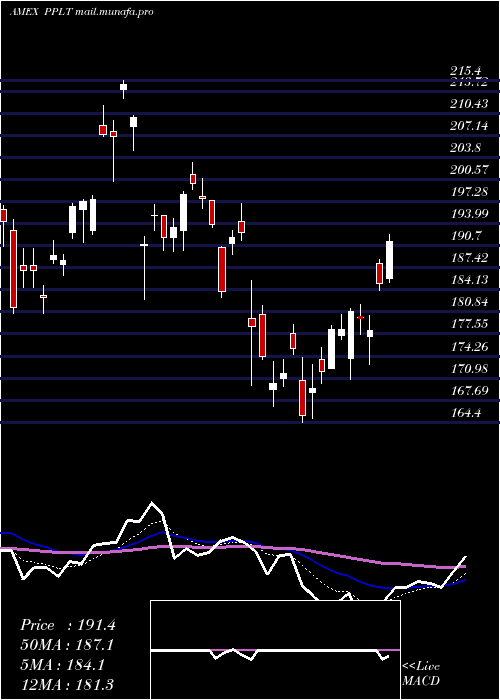
Task: Click the 50MA : 187.1 readout
Action: (x=67, y=645)
